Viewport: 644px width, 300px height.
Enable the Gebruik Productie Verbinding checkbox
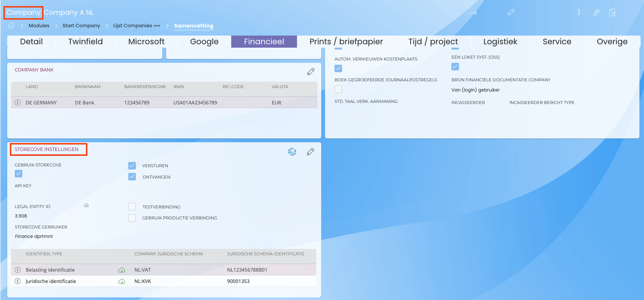coord(132,218)
